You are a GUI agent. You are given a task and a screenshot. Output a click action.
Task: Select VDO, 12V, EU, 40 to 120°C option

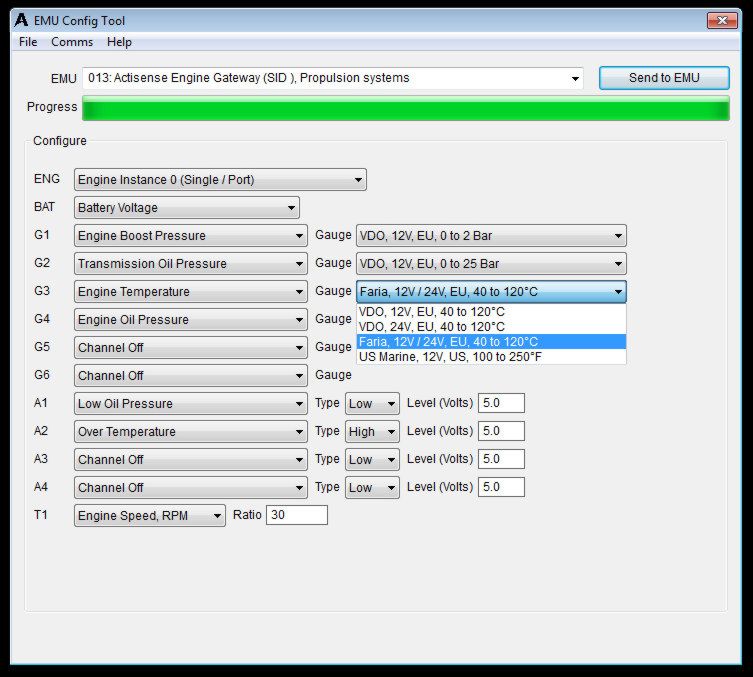(491, 312)
